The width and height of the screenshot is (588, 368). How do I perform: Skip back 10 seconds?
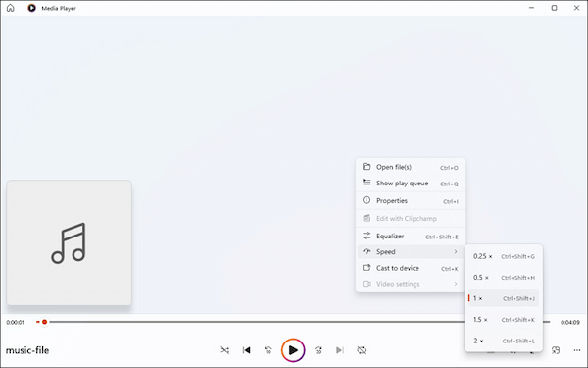(268, 350)
